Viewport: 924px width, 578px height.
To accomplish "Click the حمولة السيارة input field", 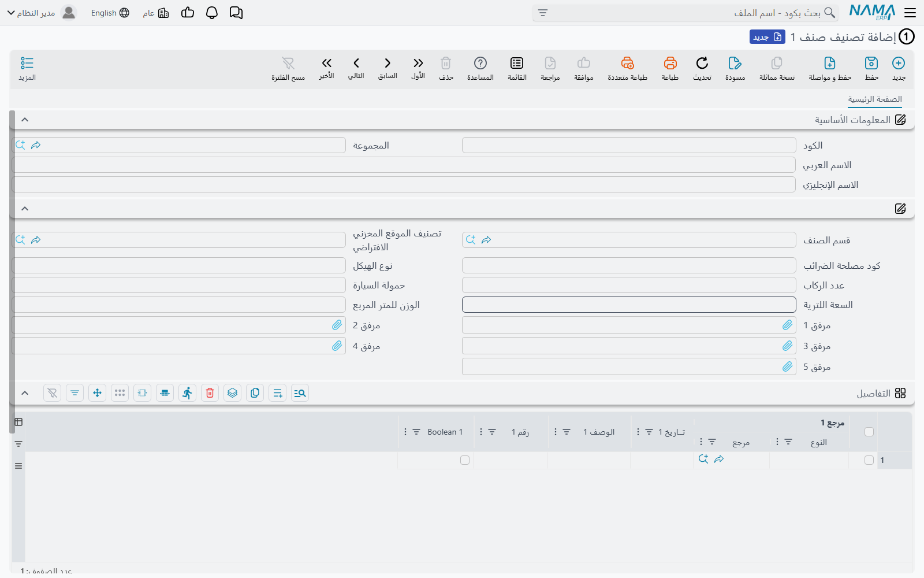I will (178, 285).
